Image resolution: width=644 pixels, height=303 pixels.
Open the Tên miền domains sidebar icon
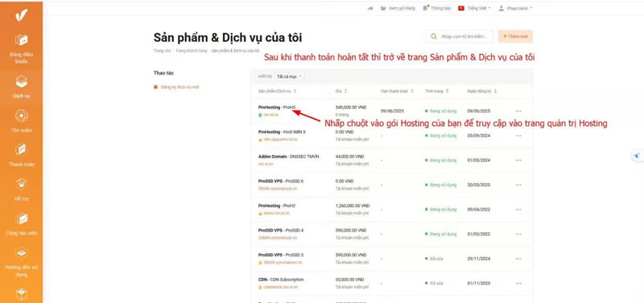pos(22,116)
